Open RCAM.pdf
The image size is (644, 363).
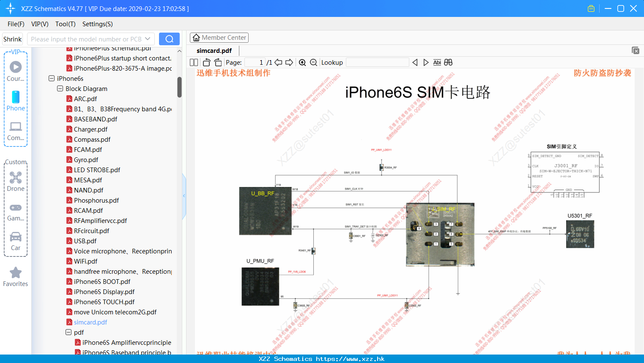[88, 210]
